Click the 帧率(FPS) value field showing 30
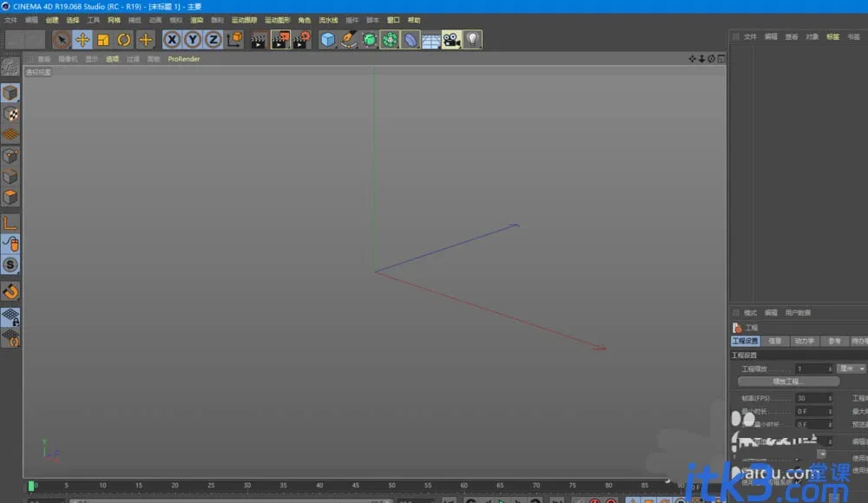Screen dimensions: 868x503 click(811, 398)
